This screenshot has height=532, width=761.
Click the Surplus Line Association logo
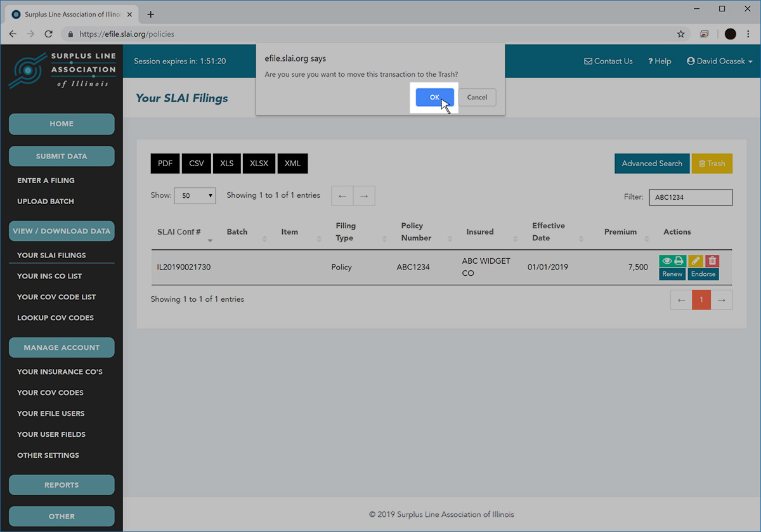pos(62,70)
